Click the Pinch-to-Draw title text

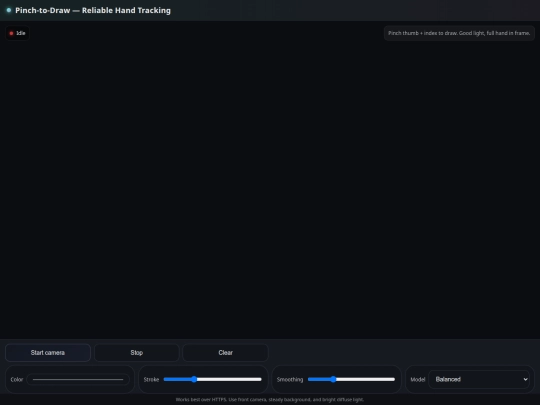point(93,10)
